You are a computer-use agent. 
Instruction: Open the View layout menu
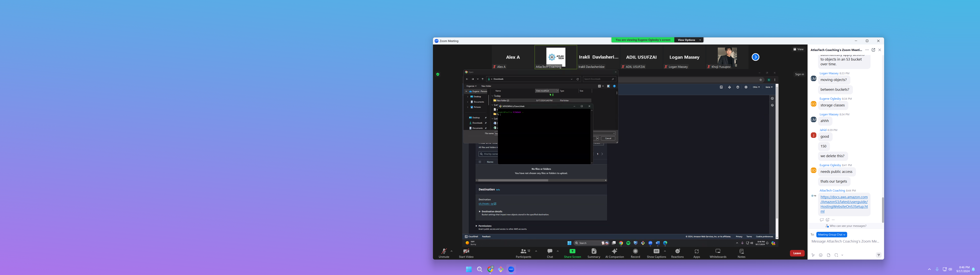coord(798,49)
